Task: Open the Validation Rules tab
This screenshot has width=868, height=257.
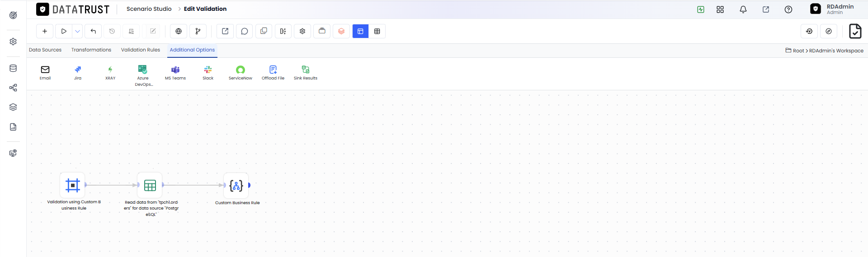Action: tap(141, 50)
